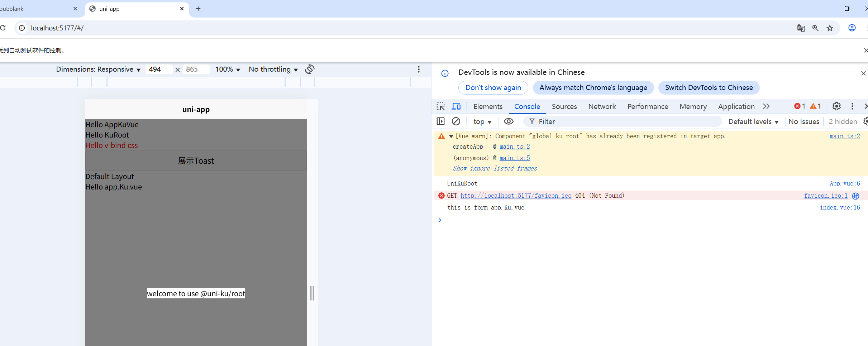The width and height of the screenshot is (868, 346).
Task: Toggle the device toolbar icon
Action: 456,106
